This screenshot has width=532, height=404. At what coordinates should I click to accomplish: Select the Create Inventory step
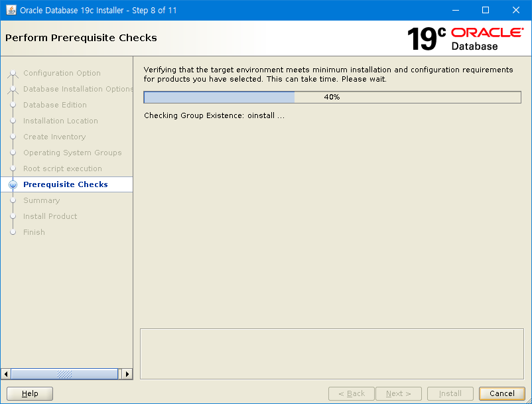(54, 137)
